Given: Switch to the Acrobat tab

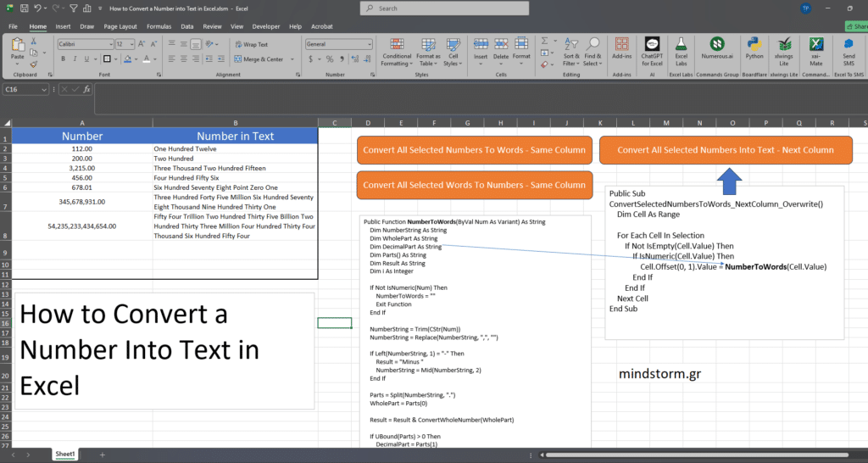Looking at the screenshot, I should pyautogui.click(x=321, y=26).
